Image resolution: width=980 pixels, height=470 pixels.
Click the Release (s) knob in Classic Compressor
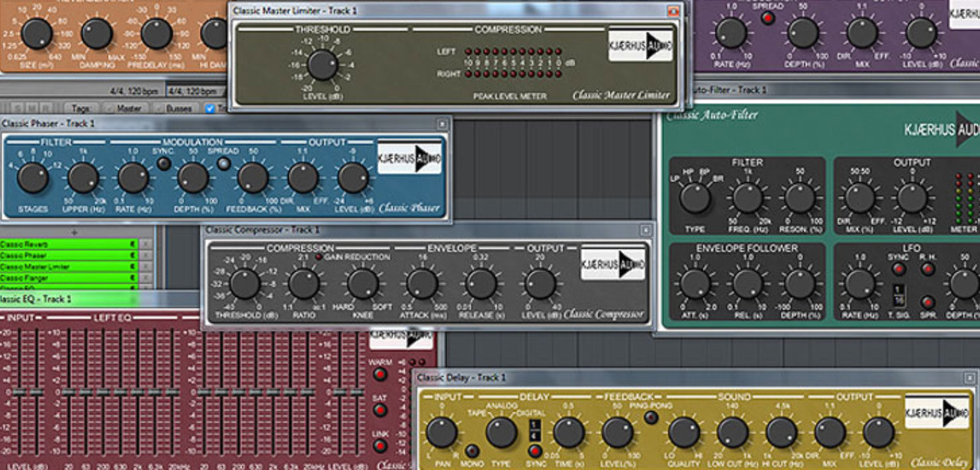click(481, 284)
